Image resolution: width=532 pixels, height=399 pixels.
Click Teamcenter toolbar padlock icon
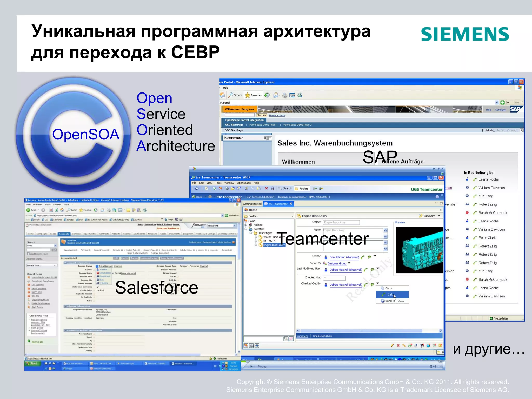tap(272, 188)
